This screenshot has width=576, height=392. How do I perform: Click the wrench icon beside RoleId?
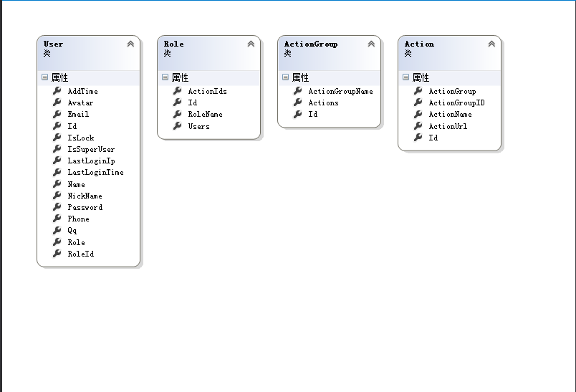[x=57, y=254]
